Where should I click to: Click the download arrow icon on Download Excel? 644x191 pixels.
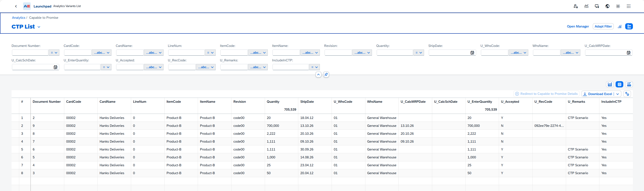[585, 94]
